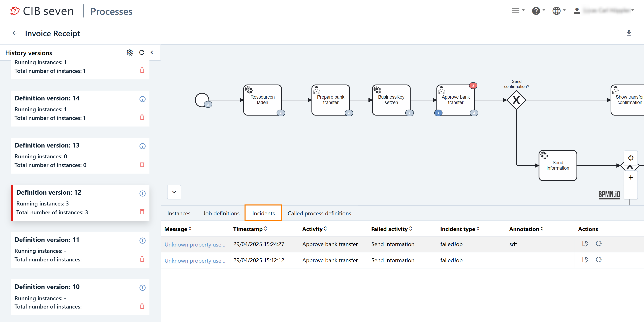This screenshot has width=644, height=322.
Task: Refresh the History versions list
Action: point(142,53)
